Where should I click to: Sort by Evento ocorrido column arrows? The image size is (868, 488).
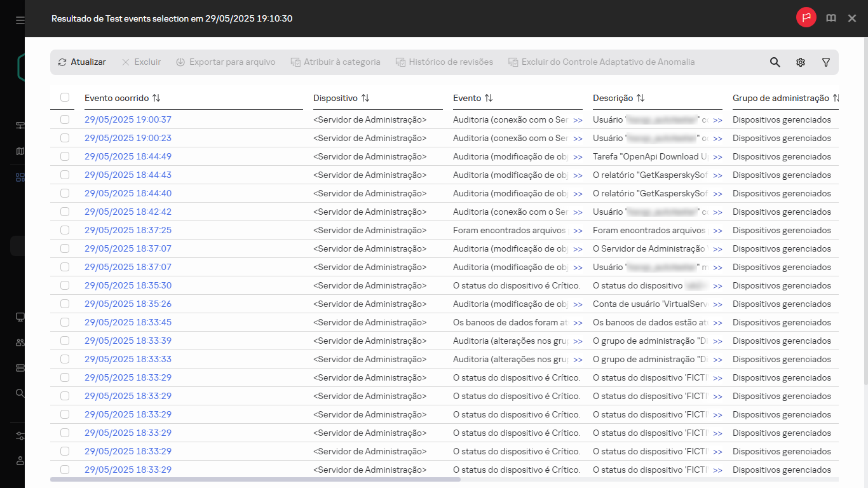156,98
